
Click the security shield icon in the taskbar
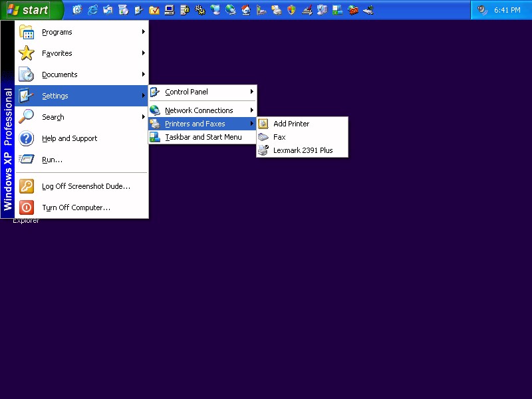(x=291, y=10)
